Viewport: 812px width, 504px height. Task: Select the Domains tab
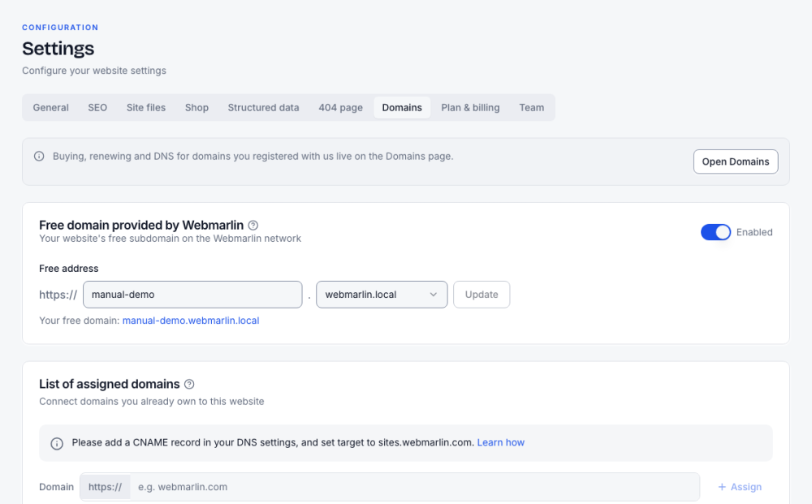[x=402, y=108]
